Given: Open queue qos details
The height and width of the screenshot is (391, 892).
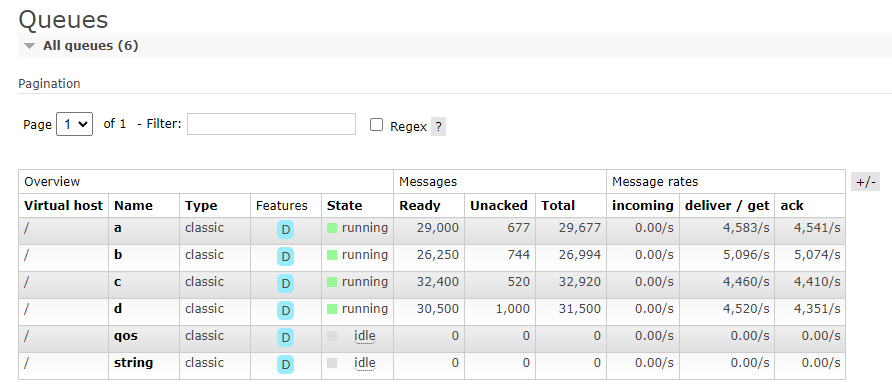Looking at the screenshot, I should click(126, 336).
